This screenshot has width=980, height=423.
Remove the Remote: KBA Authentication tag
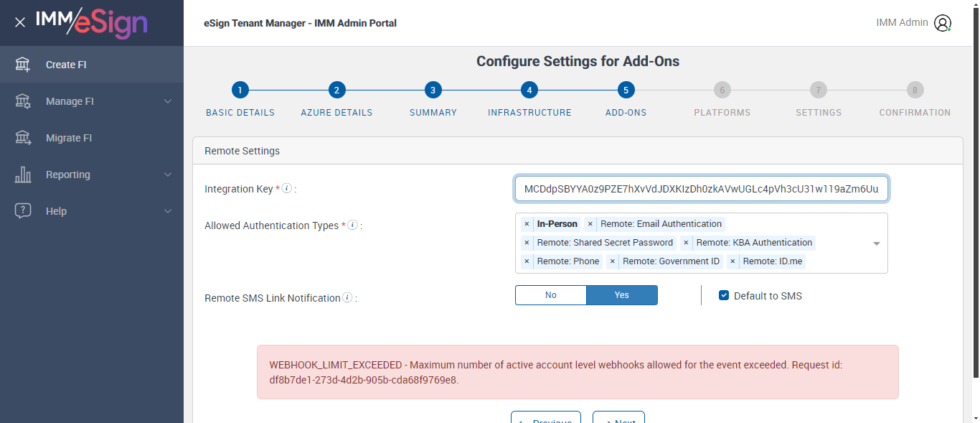point(686,243)
